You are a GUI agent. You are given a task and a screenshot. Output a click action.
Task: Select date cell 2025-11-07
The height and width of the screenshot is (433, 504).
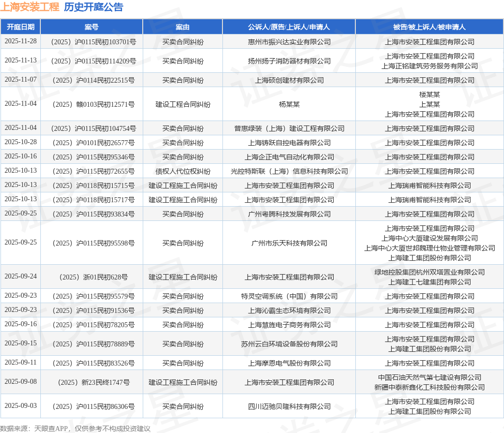21,79
